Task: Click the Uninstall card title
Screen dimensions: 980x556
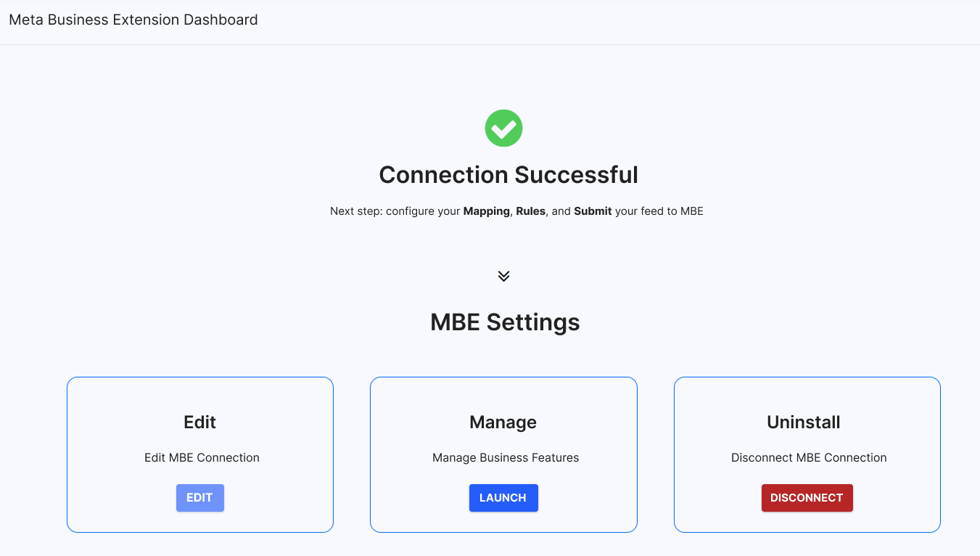Action: 804,422
